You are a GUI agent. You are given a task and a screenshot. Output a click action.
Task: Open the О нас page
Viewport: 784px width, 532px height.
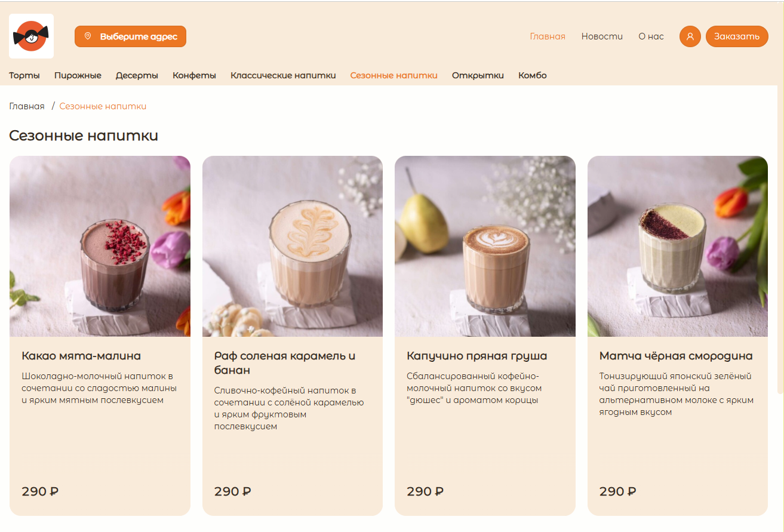651,36
